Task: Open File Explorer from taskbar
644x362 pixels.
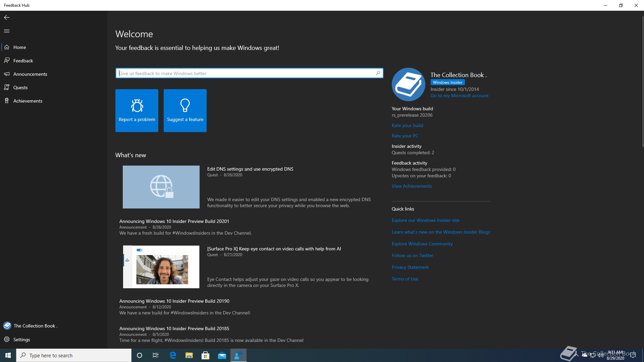Action: (189, 355)
